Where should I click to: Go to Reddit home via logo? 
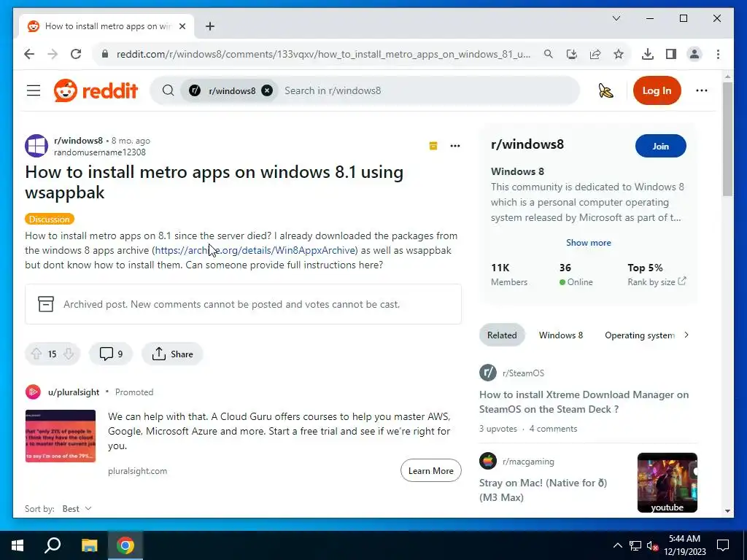click(x=96, y=90)
